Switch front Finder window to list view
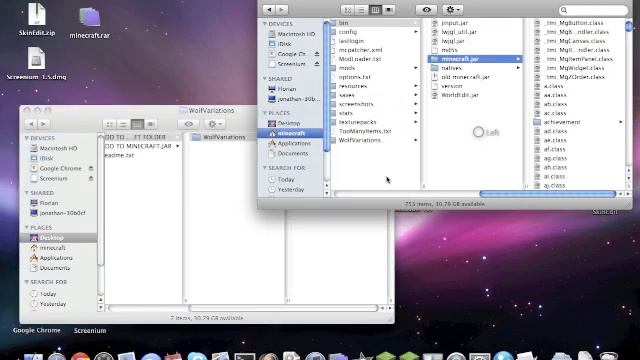The image size is (640, 360). tap(361, 10)
